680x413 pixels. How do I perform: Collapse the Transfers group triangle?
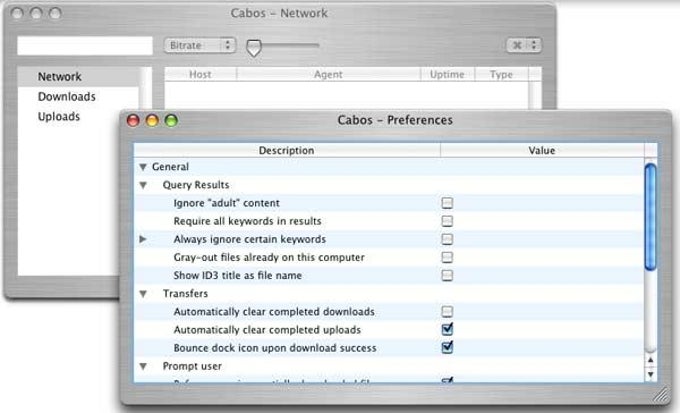click(143, 294)
